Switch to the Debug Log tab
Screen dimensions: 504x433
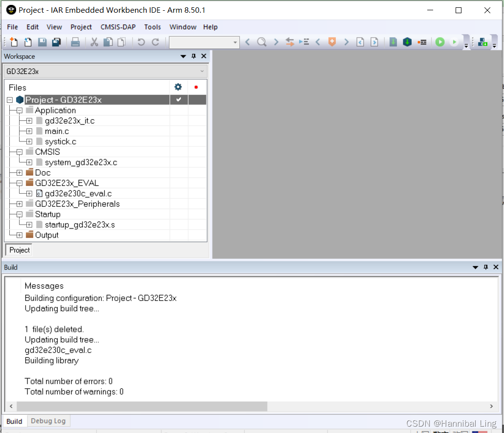(48, 421)
